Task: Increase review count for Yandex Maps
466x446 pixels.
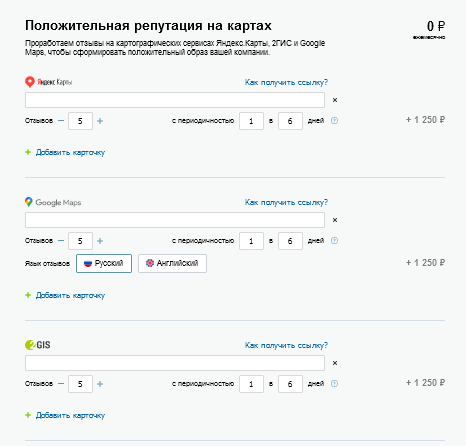Action: 100,121
